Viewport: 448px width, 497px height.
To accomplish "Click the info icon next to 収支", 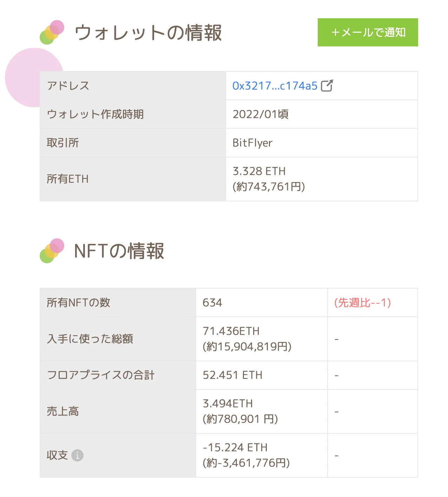I will [77, 455].
